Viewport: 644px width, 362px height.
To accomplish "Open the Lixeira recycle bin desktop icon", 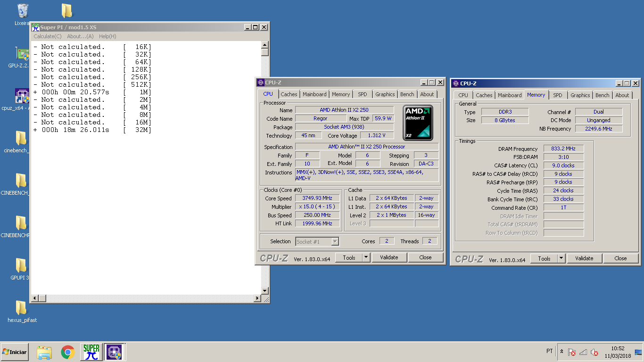I will (22, 11).
